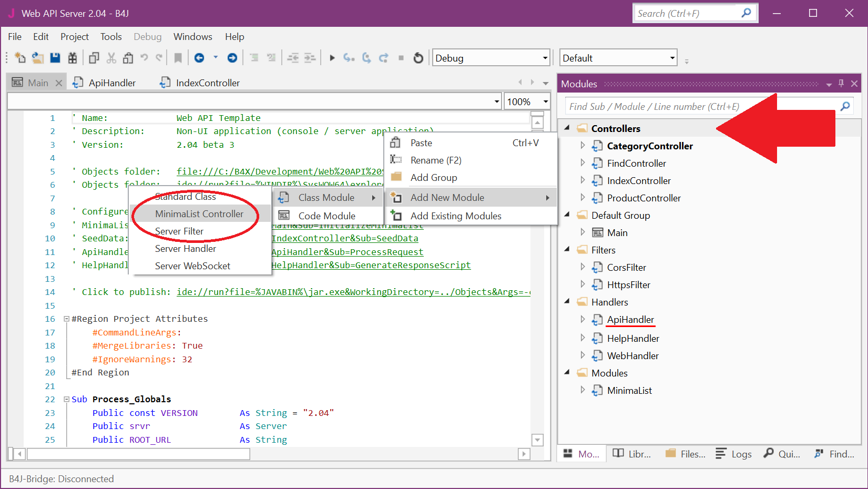
Task: Click the Copy icon in the toolbar
Action: (x=94, y=58)
